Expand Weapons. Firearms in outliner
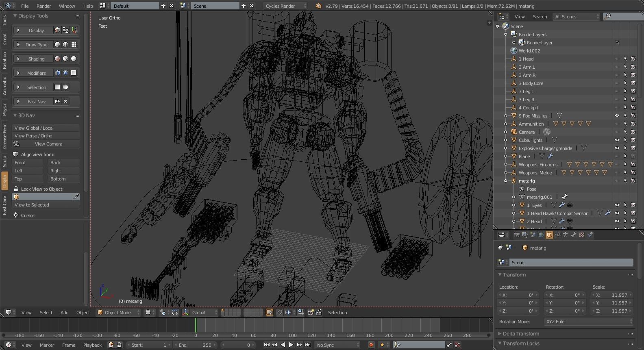 click(505, 164)
